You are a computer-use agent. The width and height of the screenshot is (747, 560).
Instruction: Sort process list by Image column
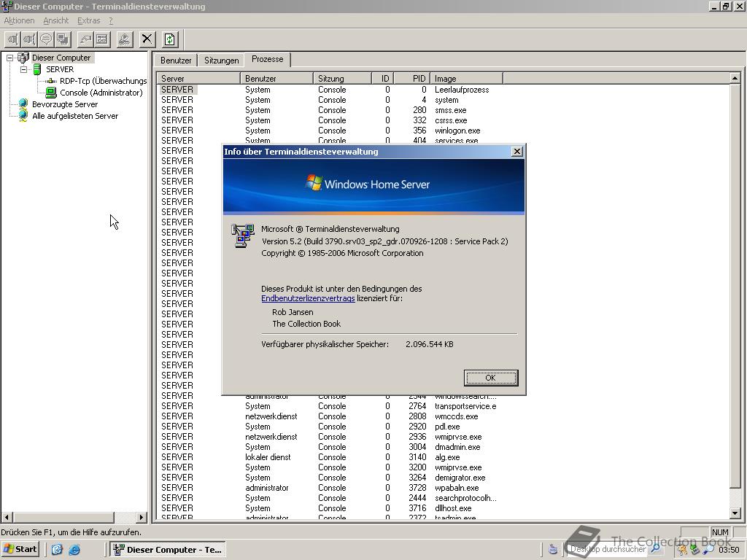[466, 78]
